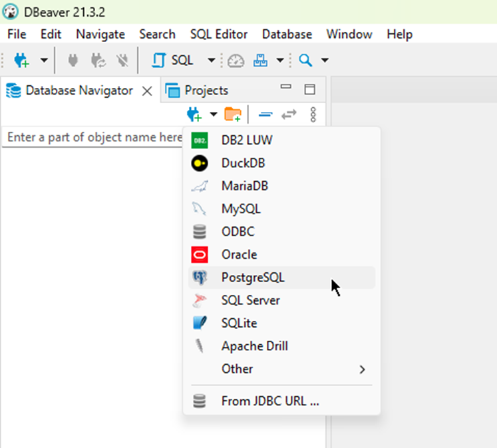
Task: Choose Oracle from connection list
Action: pos(282,254)
